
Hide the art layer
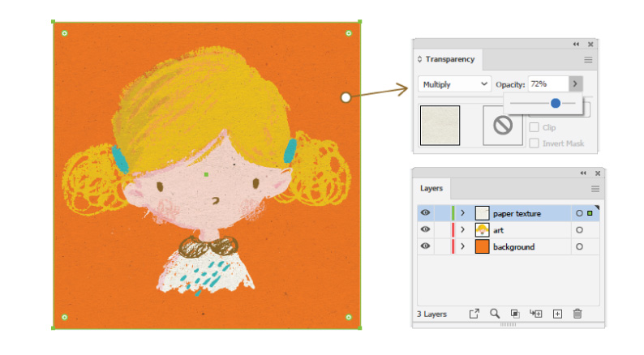[x=425, y=229]
